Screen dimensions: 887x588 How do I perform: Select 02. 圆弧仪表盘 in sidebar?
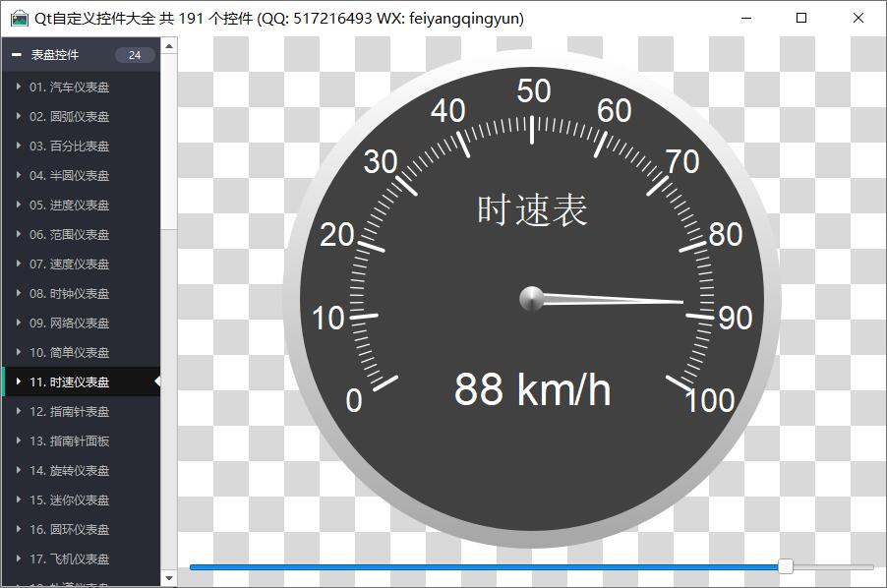pyautogui.click(x=69, y=116)
